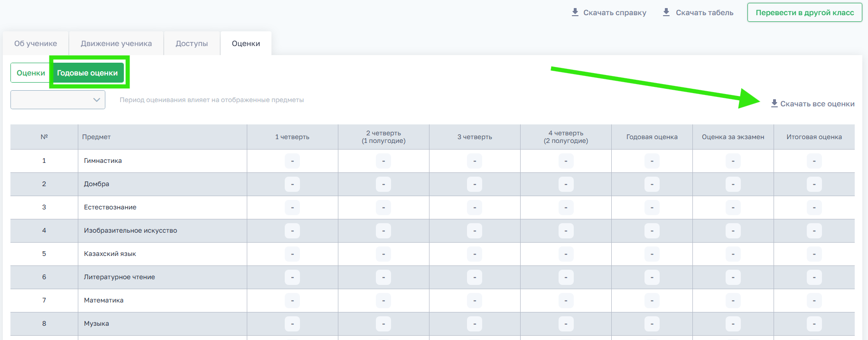The image size is (868, 340).
Task: Toggle to Оценки sub-view button
Action: (31, 73)
